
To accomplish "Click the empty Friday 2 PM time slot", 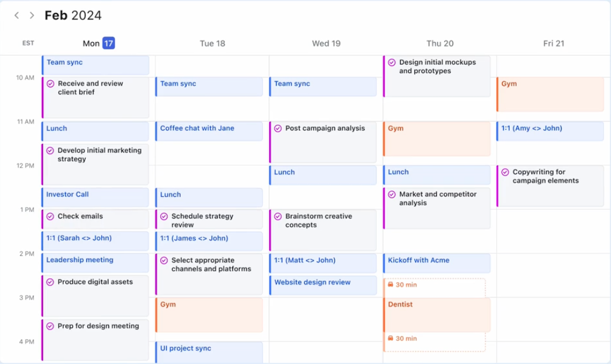I will (553, 265).
